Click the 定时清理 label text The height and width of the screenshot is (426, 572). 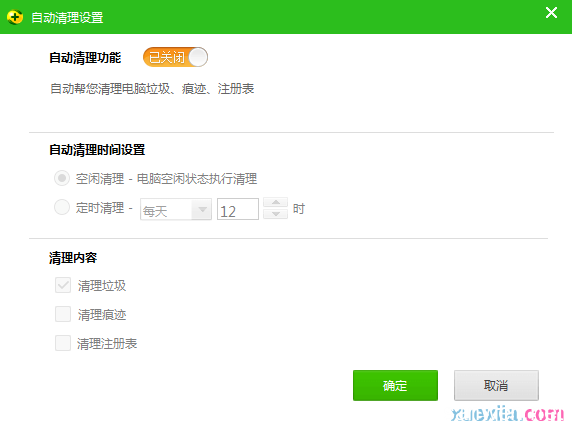(x=100, y=208)
